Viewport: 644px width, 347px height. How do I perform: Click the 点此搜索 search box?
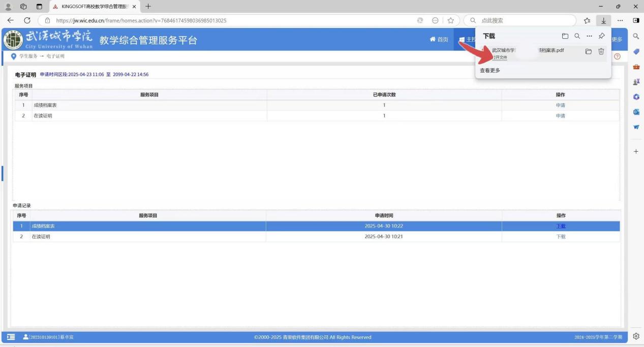click(x=524, y=20)
